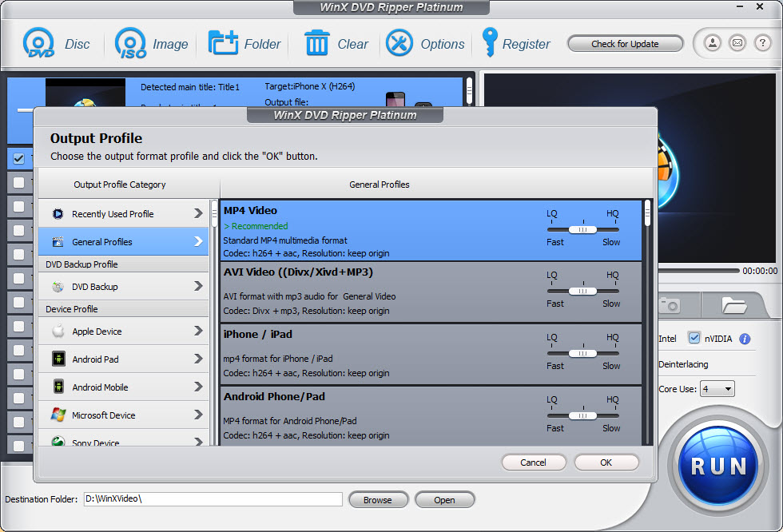Click the Destination Folder path field
This screenshot has width=783, height=532.
point(213,499)
